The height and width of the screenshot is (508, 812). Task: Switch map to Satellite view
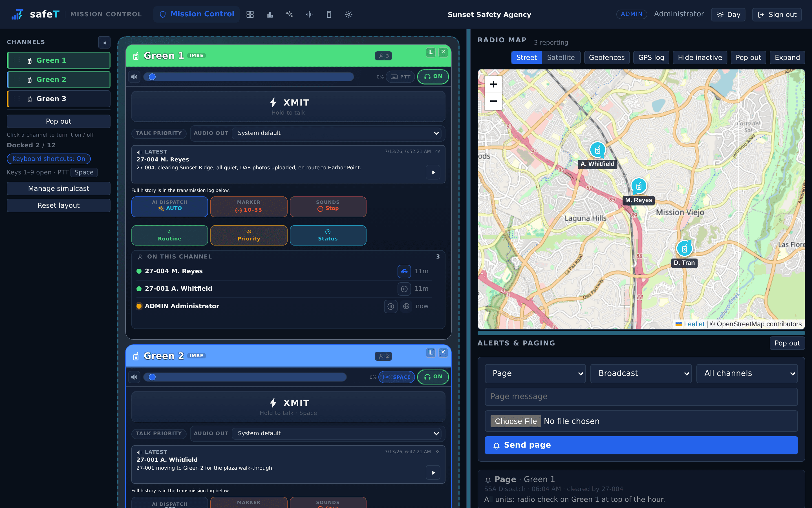[x=561, y=58]
